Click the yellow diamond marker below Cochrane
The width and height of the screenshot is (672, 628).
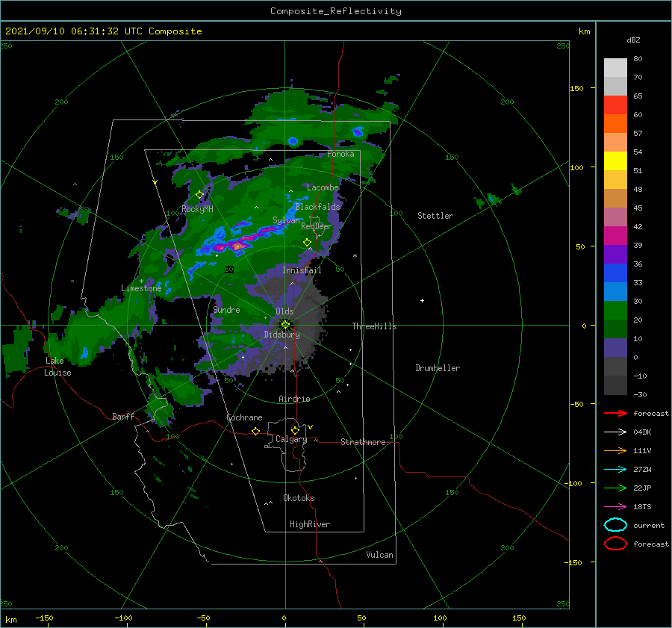(255, 431)
